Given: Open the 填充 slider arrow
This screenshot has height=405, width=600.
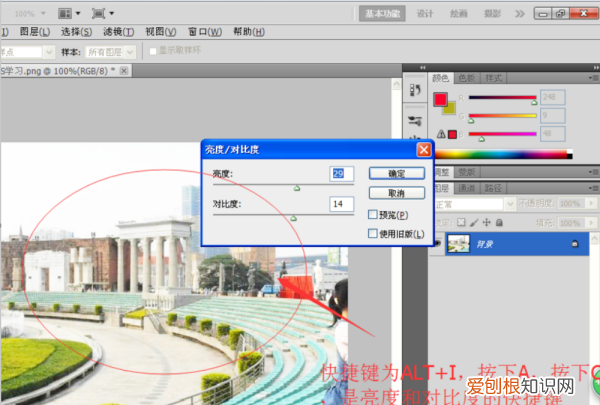Looking at the screenshot, I should tap(591, 222).
